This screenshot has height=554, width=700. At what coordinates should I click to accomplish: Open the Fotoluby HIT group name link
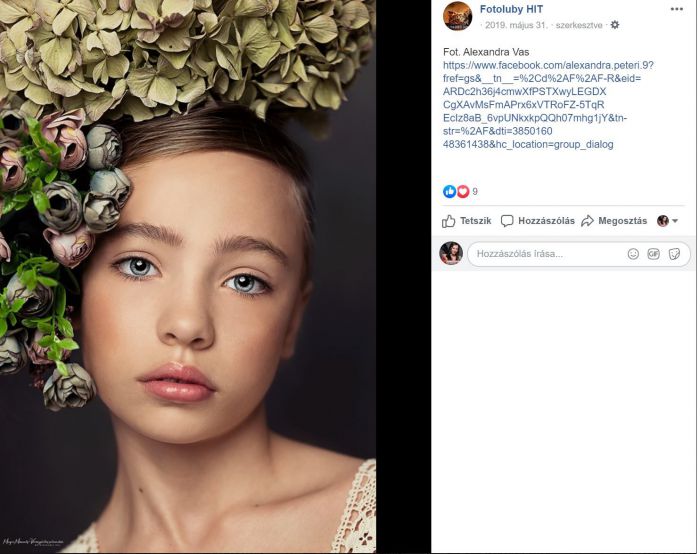[x=511, y=9]
